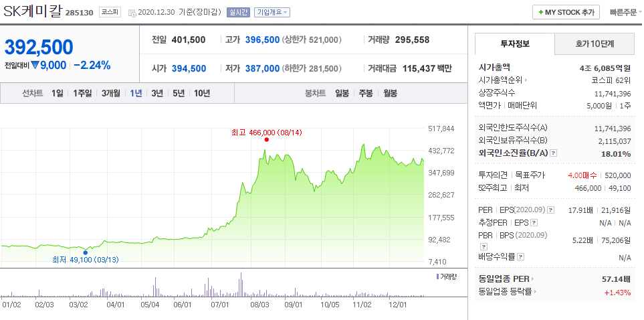Click 동일업종 PER value 57.14배
Screen dimensions: 644x320
[x=617, y=279]
